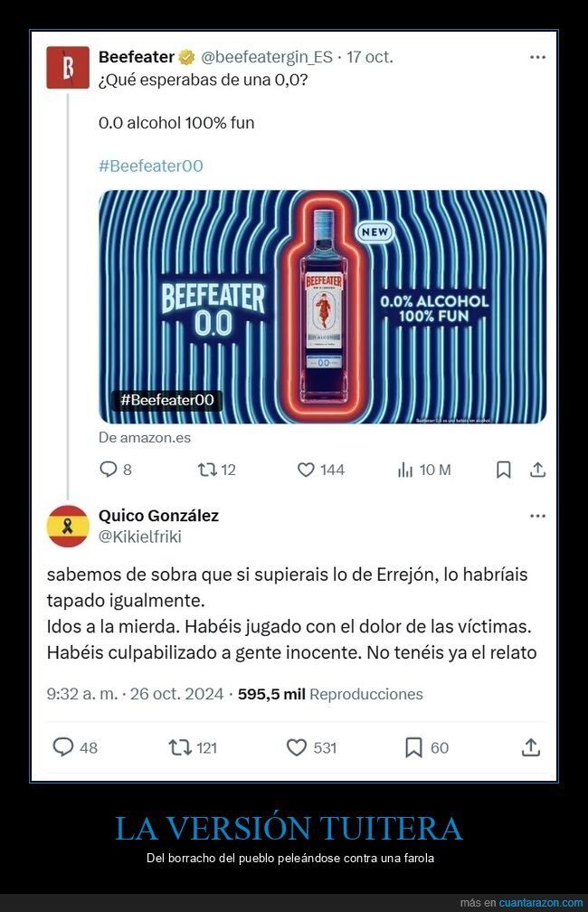View analytics showing 10 M views

click(x=424, y=470)
